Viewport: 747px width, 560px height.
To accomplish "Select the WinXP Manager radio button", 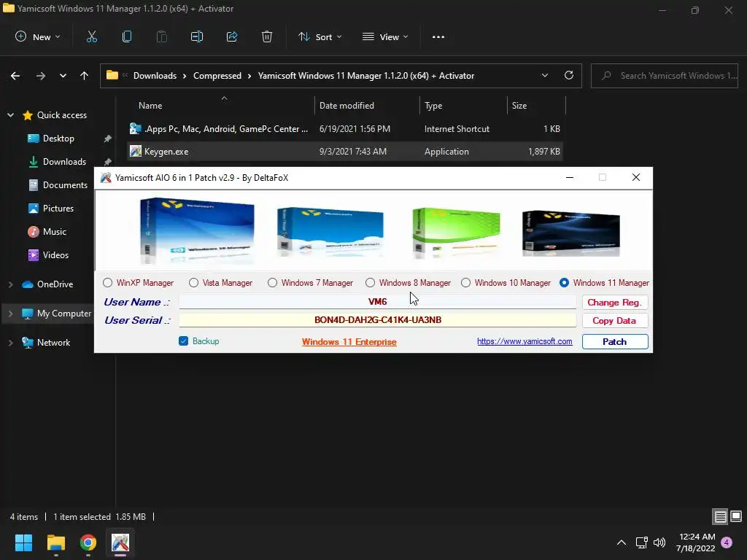I will (108, 283).
